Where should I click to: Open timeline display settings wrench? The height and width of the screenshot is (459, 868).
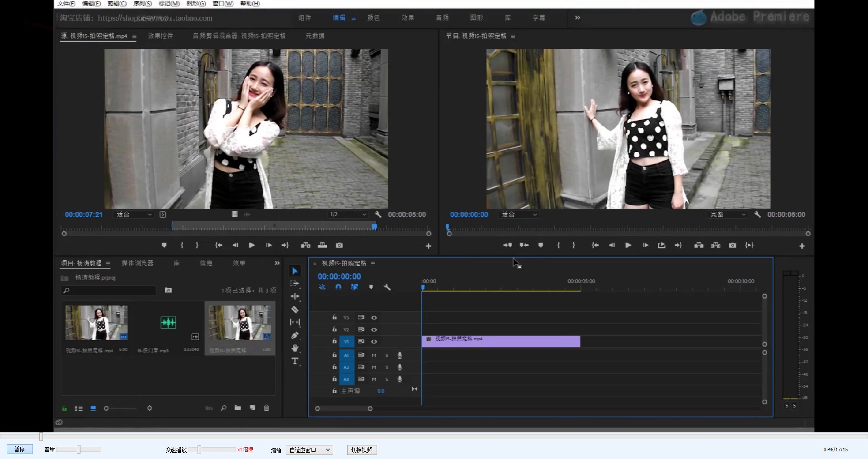click(x=387, y=287)
